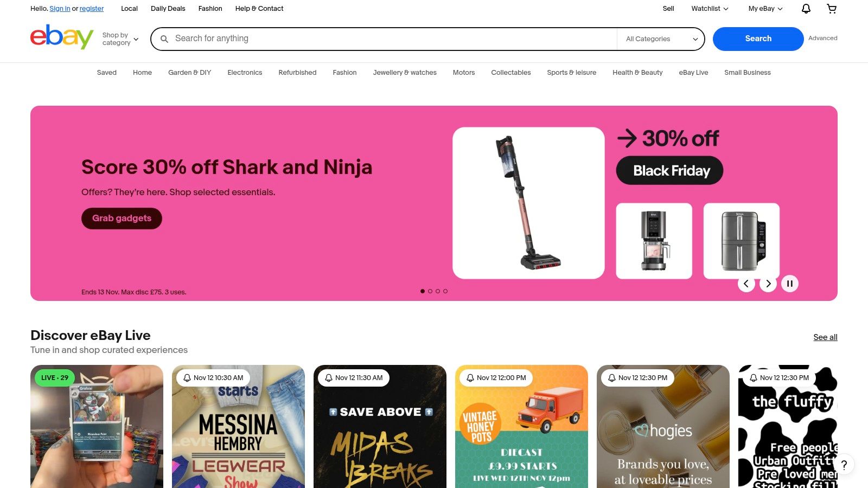Expand the Watchlist menu
Image resolution: width=868 pixels, height=488 pixels.
pos(710,9)
